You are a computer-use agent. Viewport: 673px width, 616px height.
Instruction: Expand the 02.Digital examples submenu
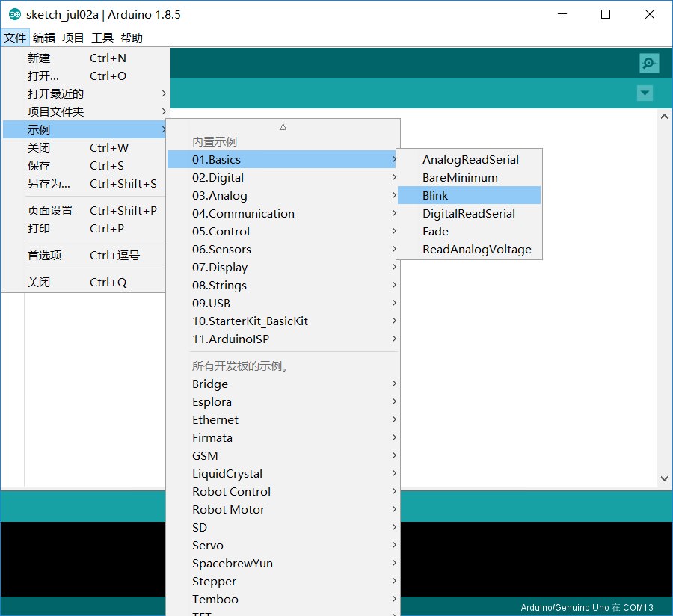[283, 178]
